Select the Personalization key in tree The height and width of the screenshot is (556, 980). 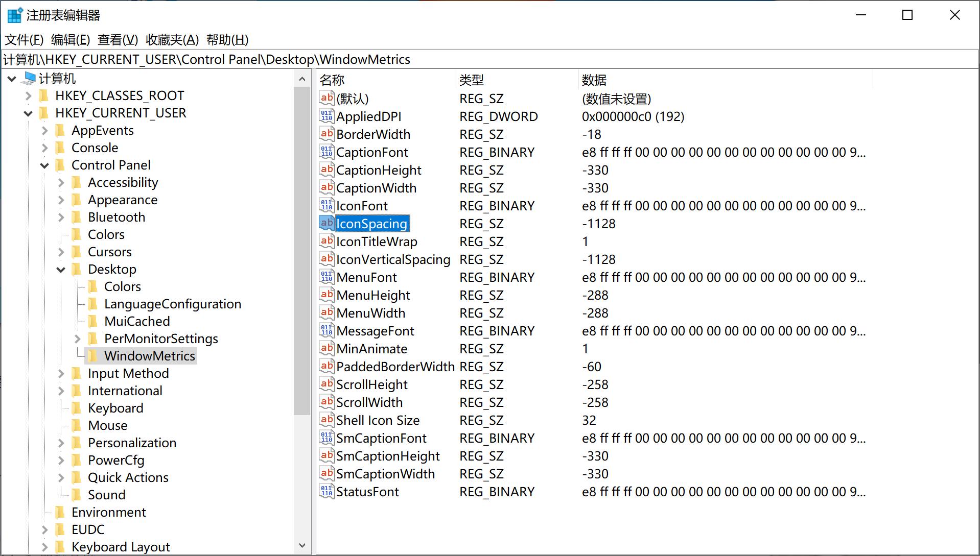(132, 443)
